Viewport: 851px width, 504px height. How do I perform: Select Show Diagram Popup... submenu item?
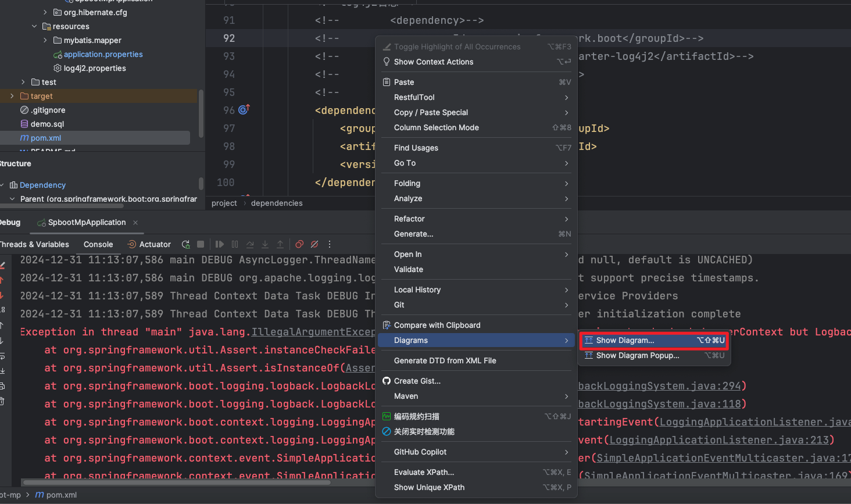pos(638,356)
